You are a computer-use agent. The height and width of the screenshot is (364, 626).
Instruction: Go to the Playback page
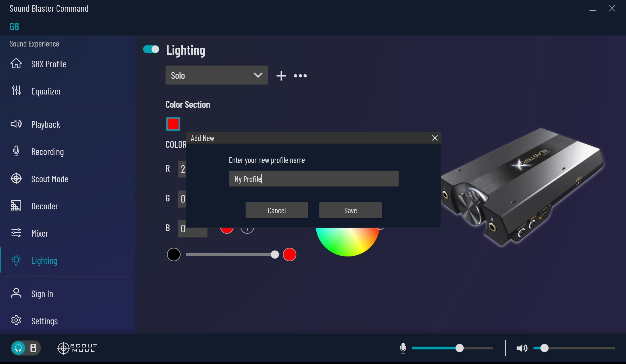[45, 125]
